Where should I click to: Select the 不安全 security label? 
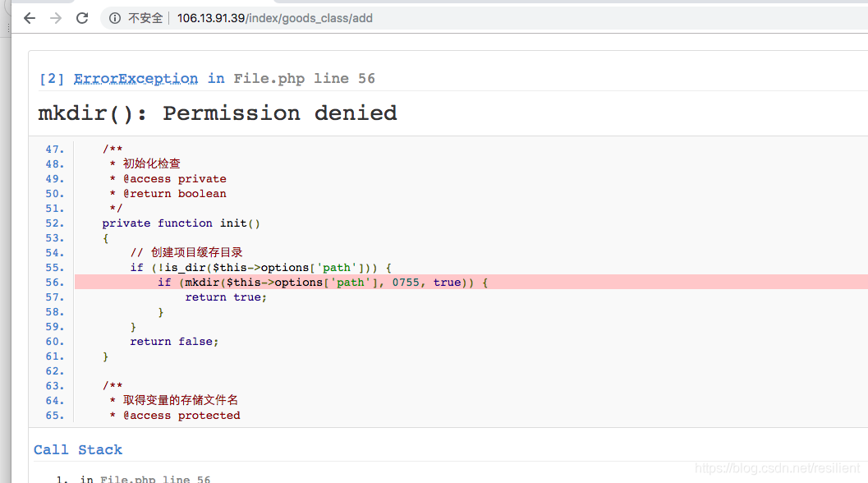pyautogui.click(x=145, y=18)
